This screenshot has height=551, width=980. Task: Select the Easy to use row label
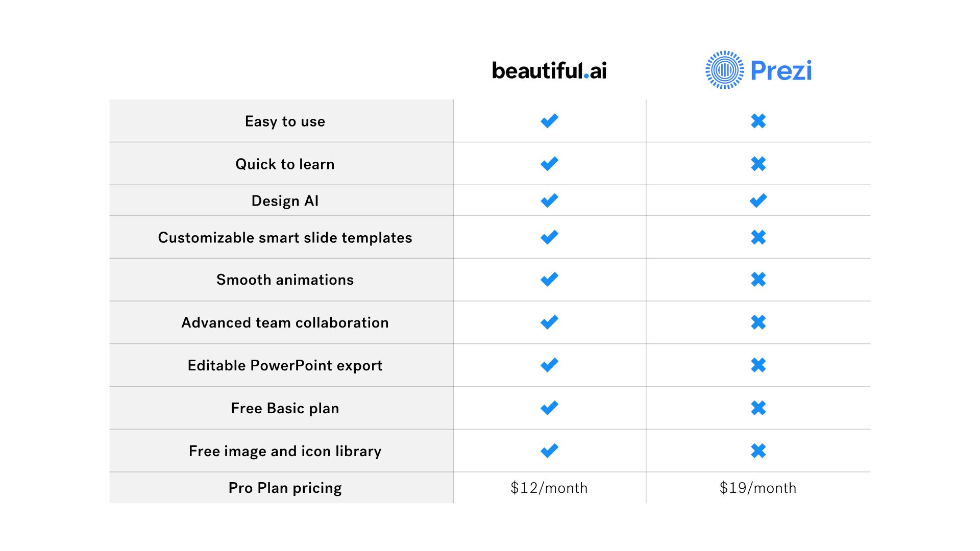(x=285, y=121)
